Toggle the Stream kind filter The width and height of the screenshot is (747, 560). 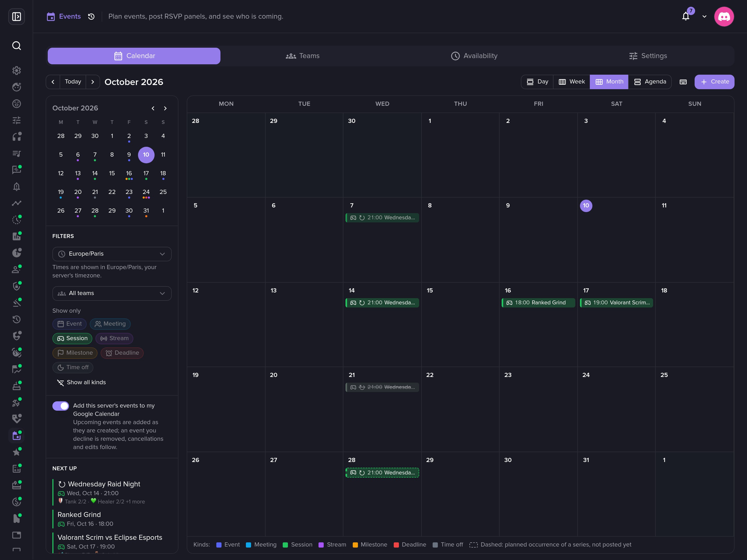(114, 339)
